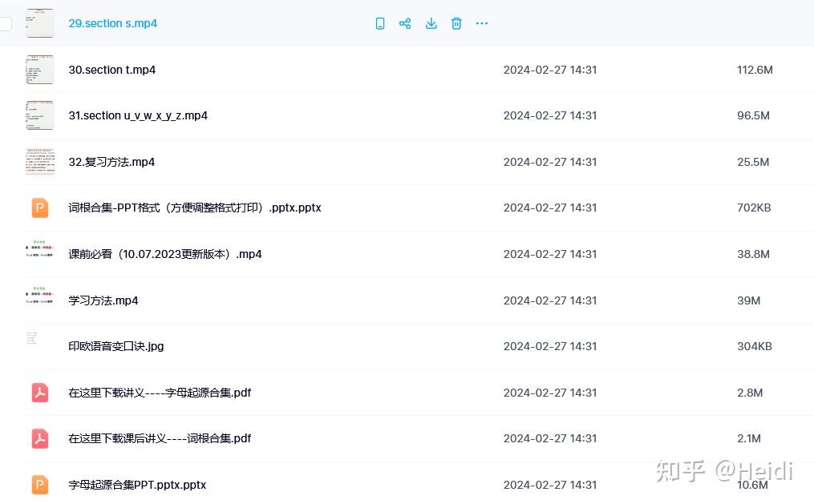Click the 38.8M size value
Screen dimensions: 814x504
pyautogui.click(x=753, y=254)
